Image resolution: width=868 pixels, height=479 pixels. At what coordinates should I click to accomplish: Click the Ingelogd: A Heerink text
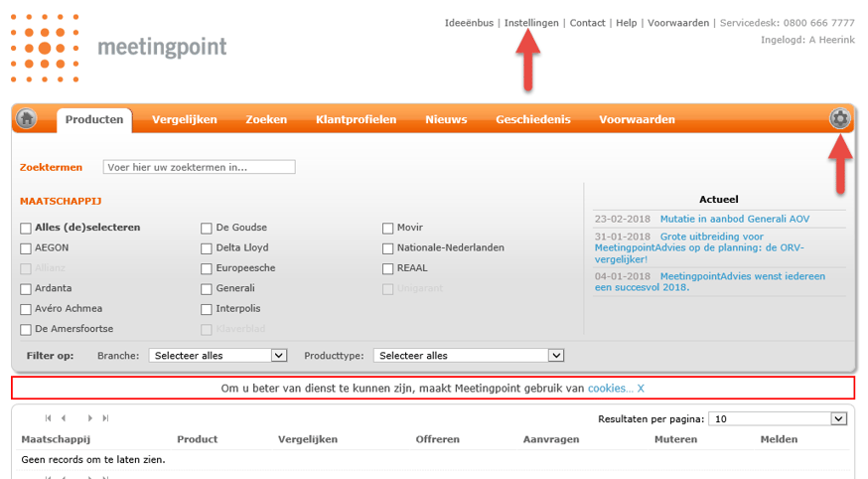(807, 40)
